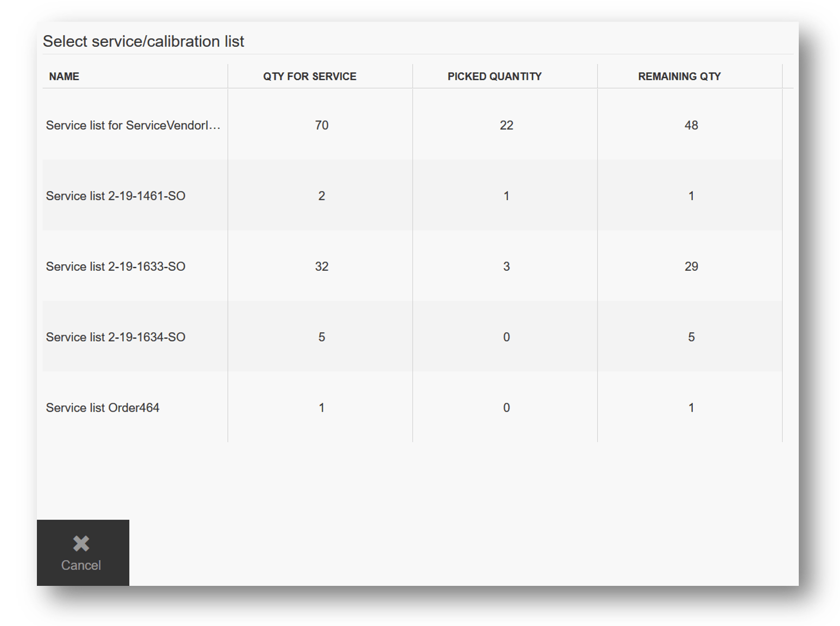Viewport: 840px width, 626px height.
Task: Click remaining quantity value 29
Action: tap(691, 266)
